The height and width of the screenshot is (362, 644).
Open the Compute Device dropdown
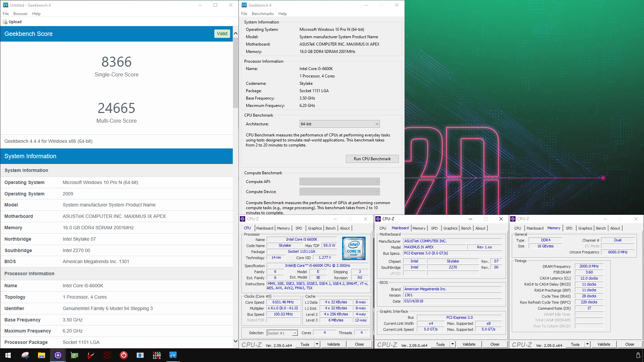pyautogui.click(x=339, y=192)
